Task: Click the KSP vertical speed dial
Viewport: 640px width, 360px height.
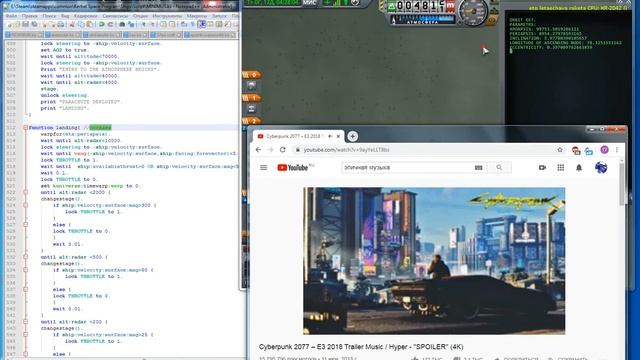Action: point(473,11)
